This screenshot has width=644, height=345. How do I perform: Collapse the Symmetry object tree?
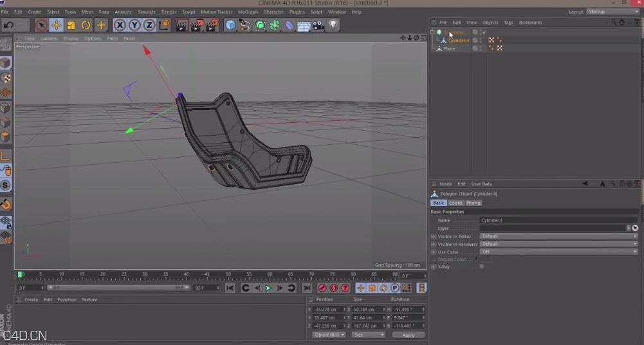tap(432, 32)
